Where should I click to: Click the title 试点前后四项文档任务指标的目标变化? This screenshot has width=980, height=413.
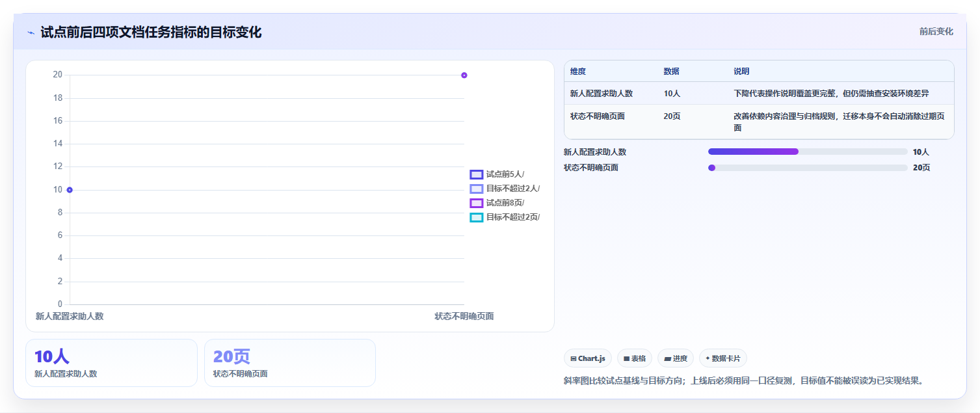(151, 33)
